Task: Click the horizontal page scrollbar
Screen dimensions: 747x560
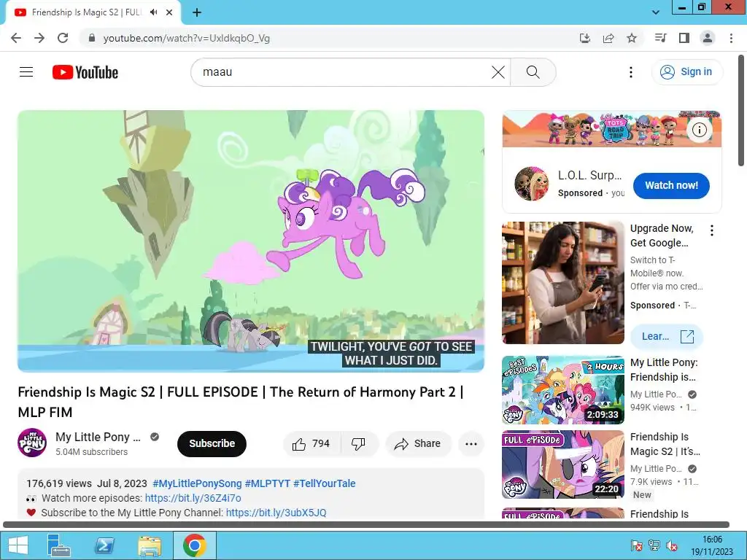Action: coord(366,525)
